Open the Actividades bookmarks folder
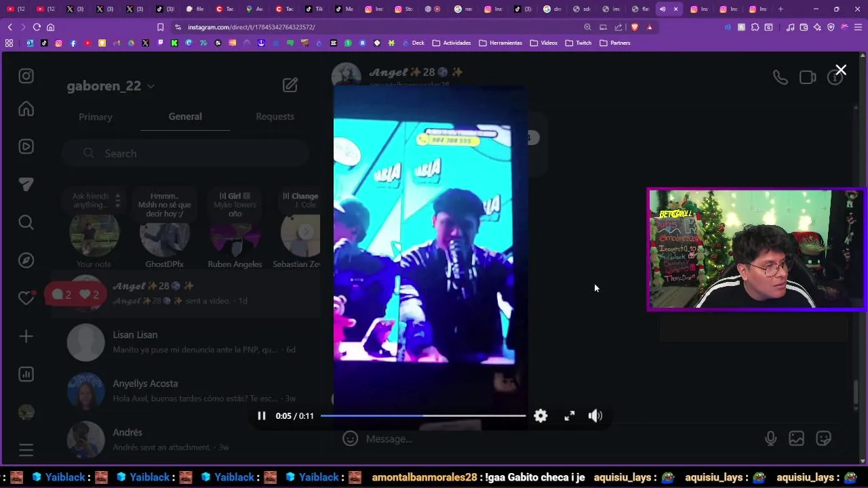The width and height of the screenshot is (868, 488). point(452,43)
